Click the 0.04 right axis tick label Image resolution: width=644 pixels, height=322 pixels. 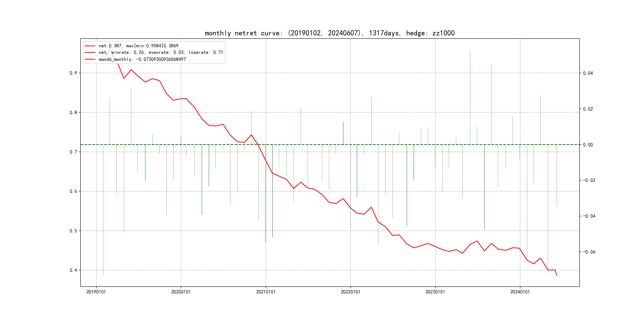588,73
